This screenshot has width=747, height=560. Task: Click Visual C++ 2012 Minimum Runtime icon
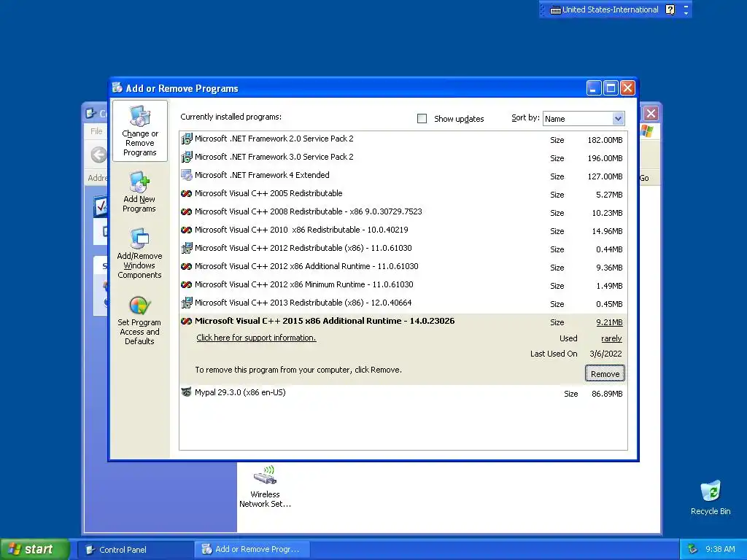click(x=187, y=285)
